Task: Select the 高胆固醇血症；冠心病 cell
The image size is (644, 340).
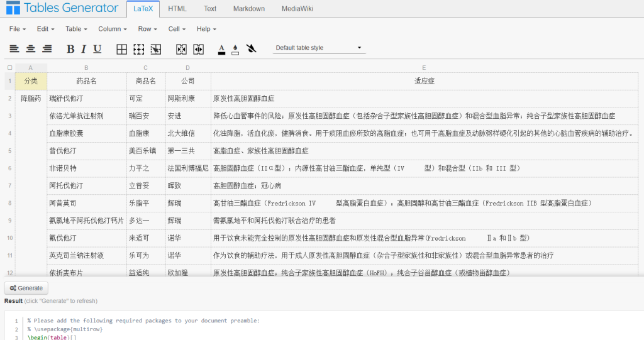Action: tap(425, 185)
